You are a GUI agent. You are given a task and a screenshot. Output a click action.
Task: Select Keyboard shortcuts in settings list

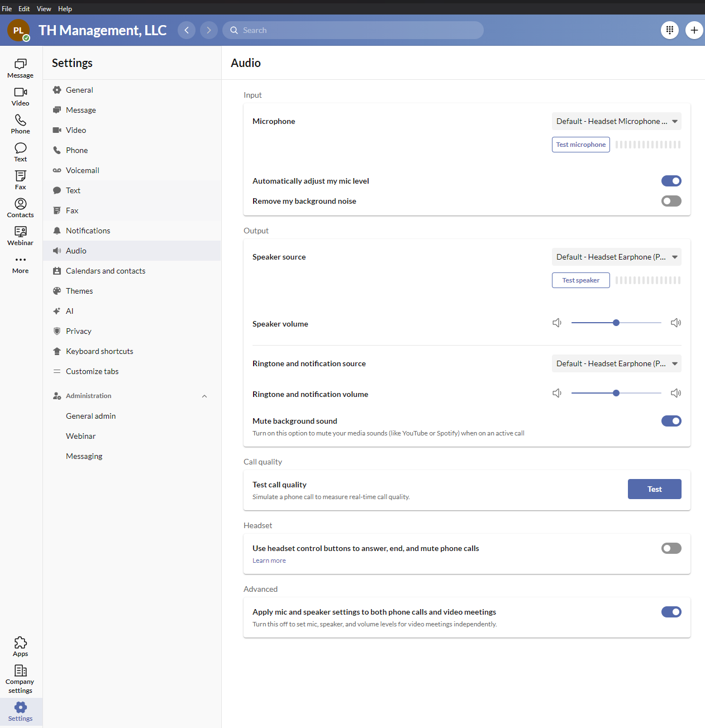point(99,351)
